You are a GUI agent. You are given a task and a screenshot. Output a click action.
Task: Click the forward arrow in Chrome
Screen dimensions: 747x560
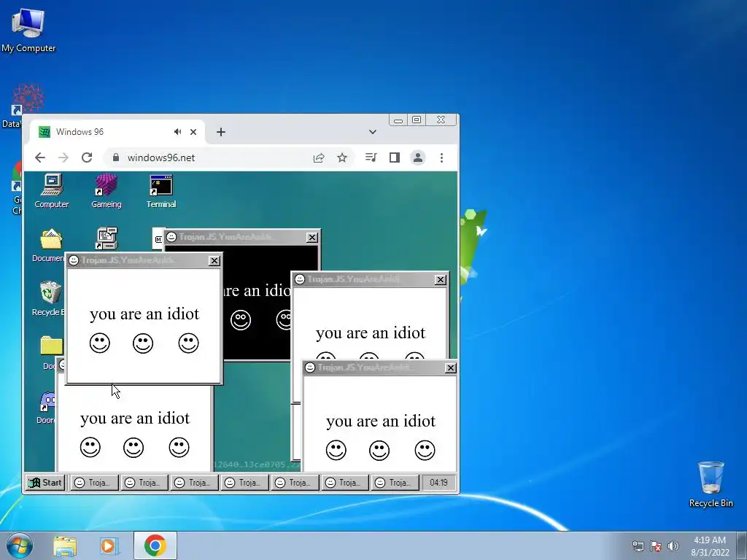(x=63, y=157)
